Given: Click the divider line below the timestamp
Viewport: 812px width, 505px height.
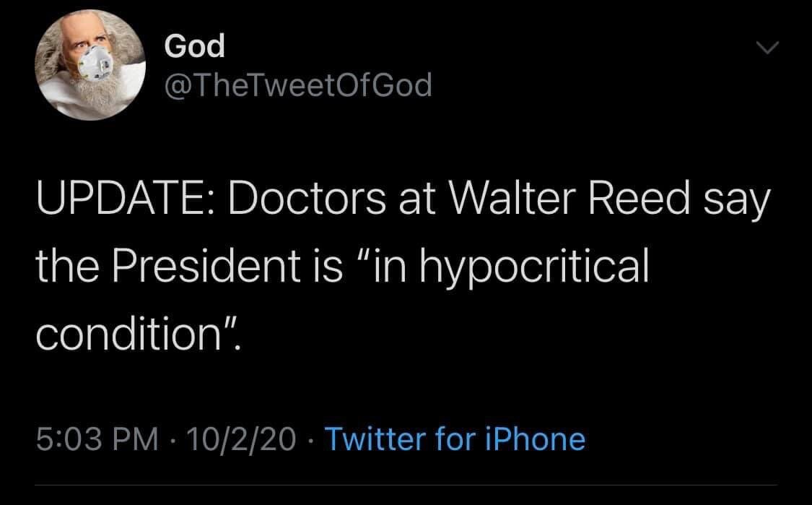Looking at the screenshot, I should [406, 484].
